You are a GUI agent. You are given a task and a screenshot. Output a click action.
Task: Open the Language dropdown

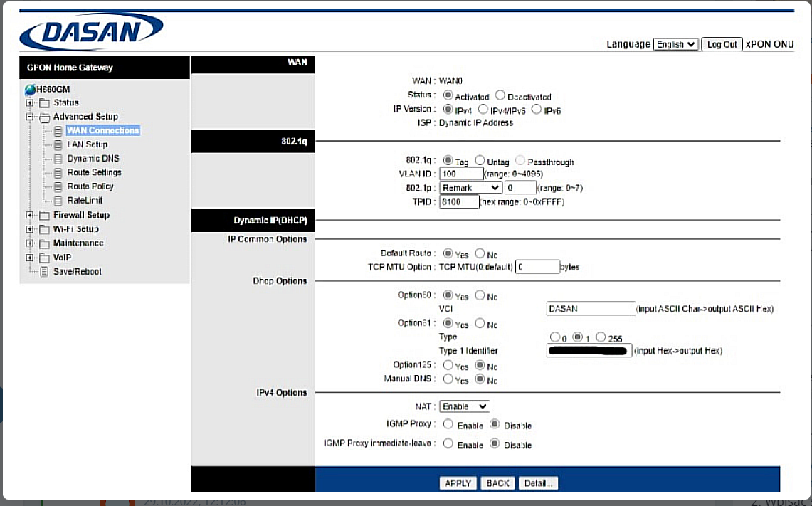[x=675, y=44]
